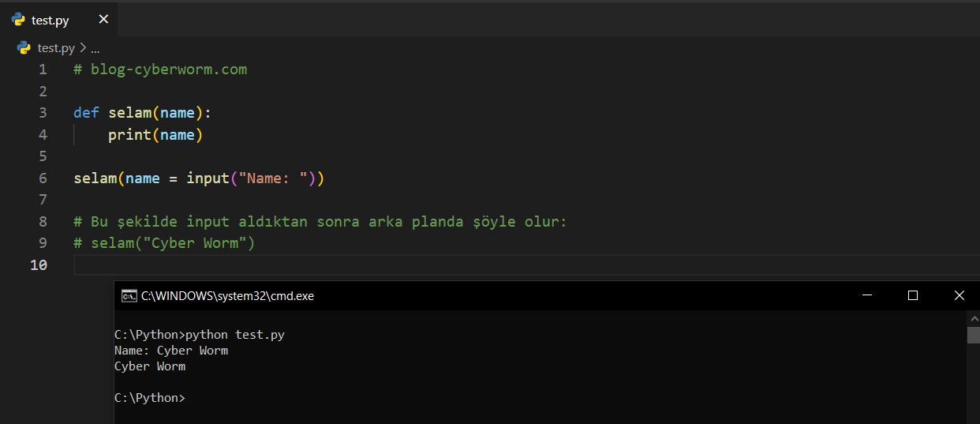Click line number 3 in the gutter
Image resolution: width=980 pixels, height=424 pixels.
(x=43, y=113)
